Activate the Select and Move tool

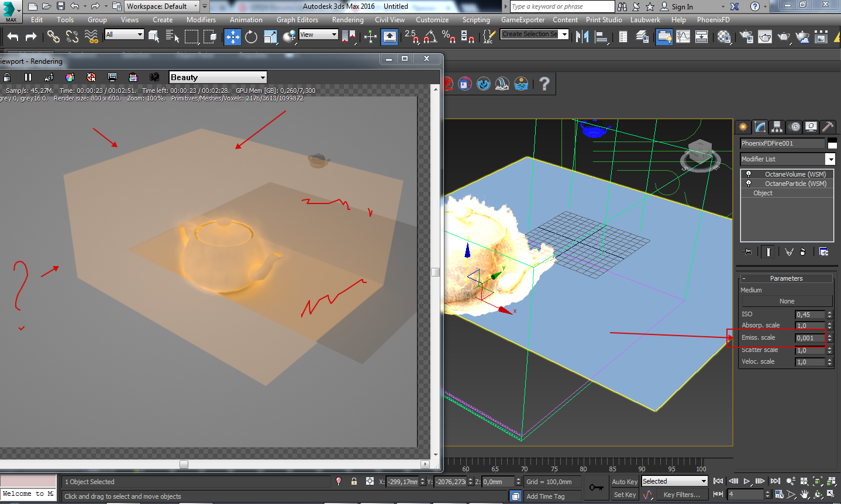point(233,37)
